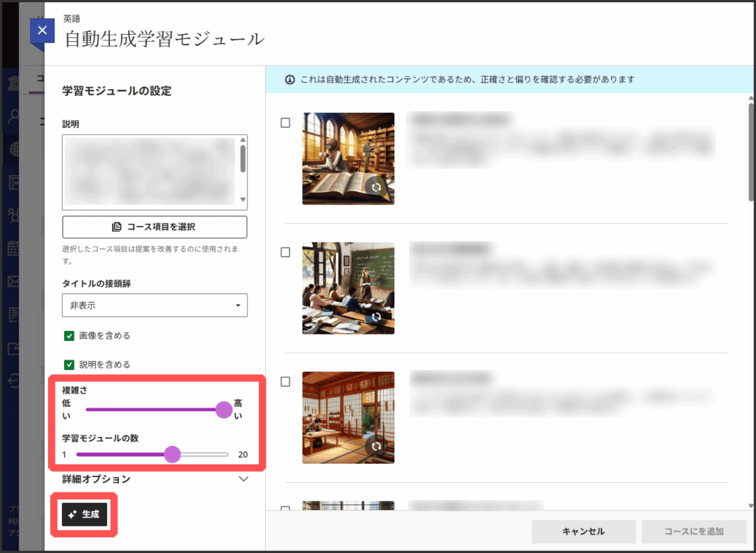This screenshot has width=756, height=553.
Task: Regenerate the classroom image on second module
Action: click(x=377, y=317)
